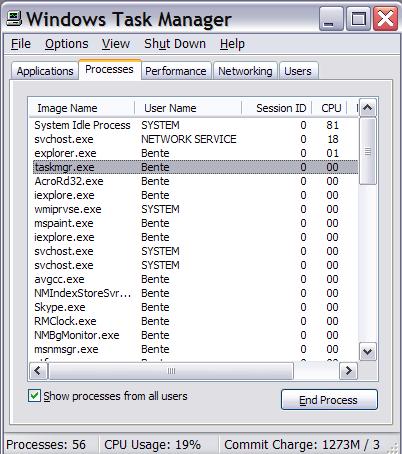Click the Task Manager title bar icon
This screenshot has width=402, height=454.
[14, 19]
